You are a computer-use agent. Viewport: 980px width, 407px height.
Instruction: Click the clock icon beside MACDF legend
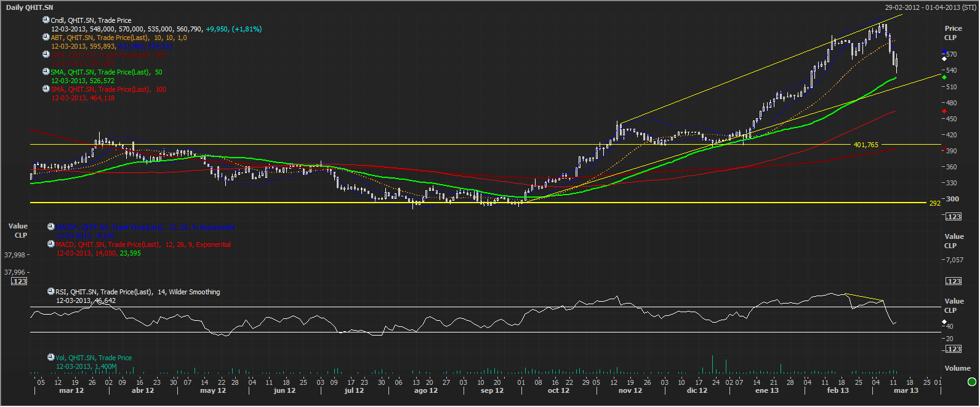(51, 227)
